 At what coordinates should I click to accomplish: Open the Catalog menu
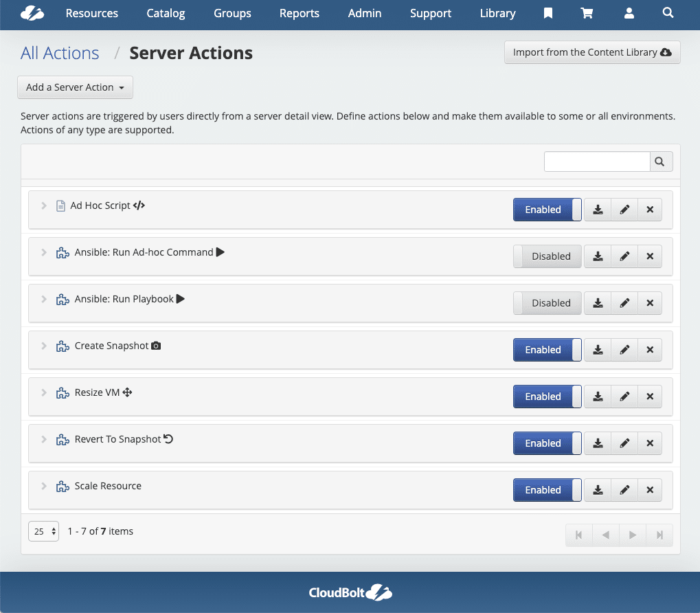(166, 13)
